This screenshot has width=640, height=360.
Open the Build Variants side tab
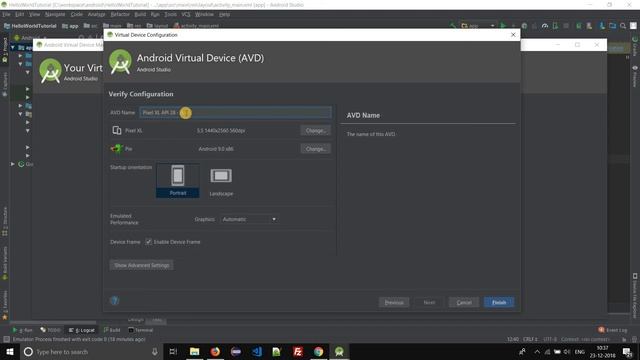[5, 263]
